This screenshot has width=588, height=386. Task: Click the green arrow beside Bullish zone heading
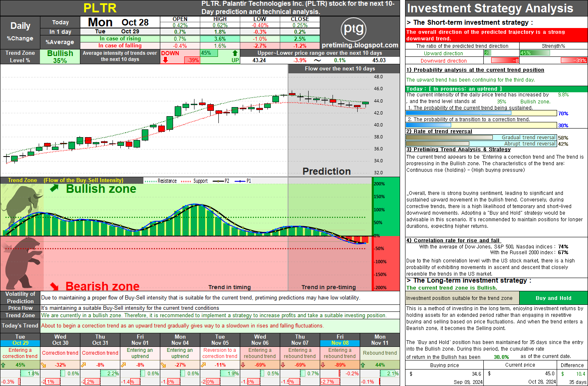[x=54, y=188]
